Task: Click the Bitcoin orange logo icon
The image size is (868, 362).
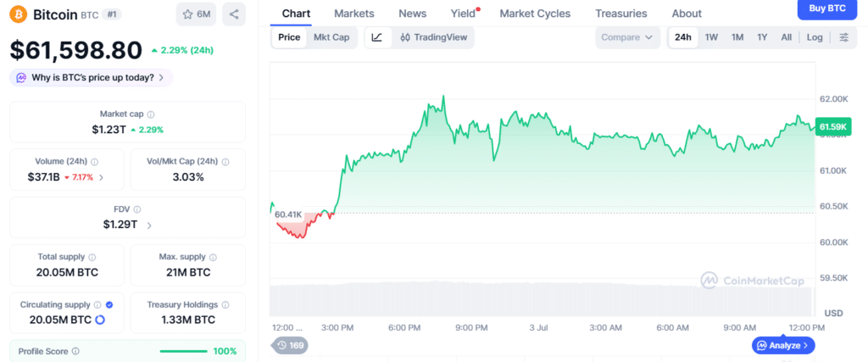Action: 19,14
